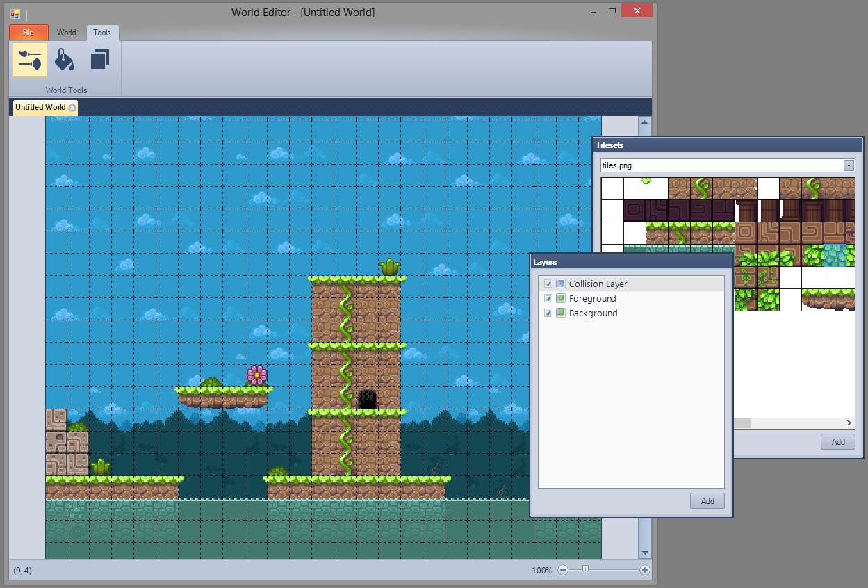Viewport: 868px width, 588px height.
Task: Zoom in with the plus button
Action: 645,570
